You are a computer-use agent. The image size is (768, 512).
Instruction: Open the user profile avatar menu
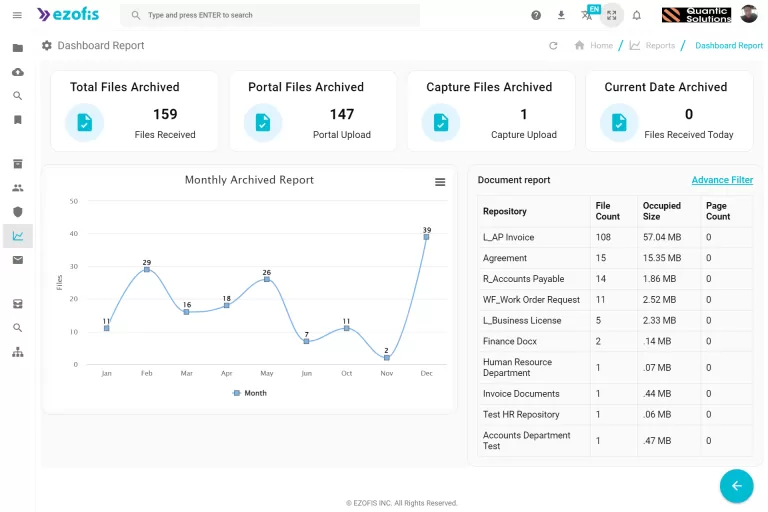pos(749,15)
